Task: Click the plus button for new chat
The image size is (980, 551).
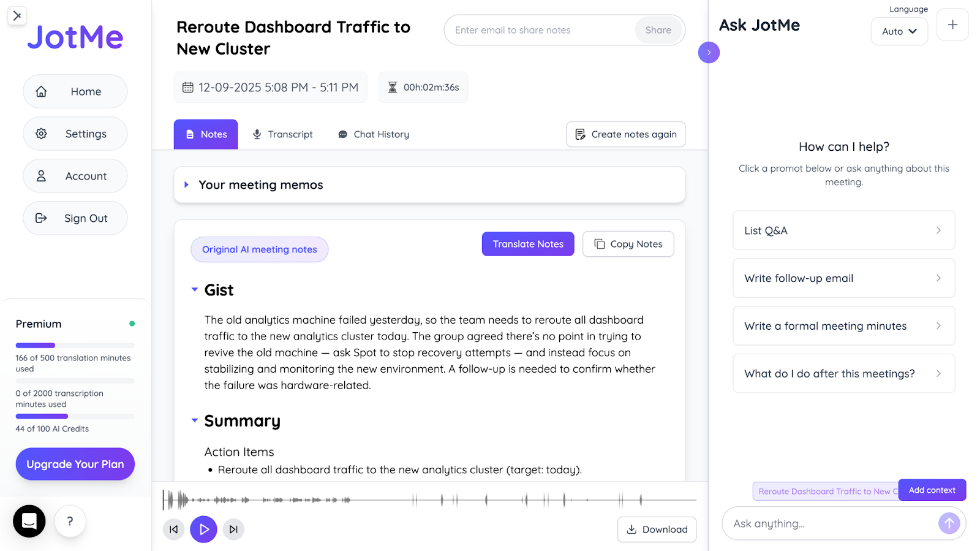Action: (952, 25)
